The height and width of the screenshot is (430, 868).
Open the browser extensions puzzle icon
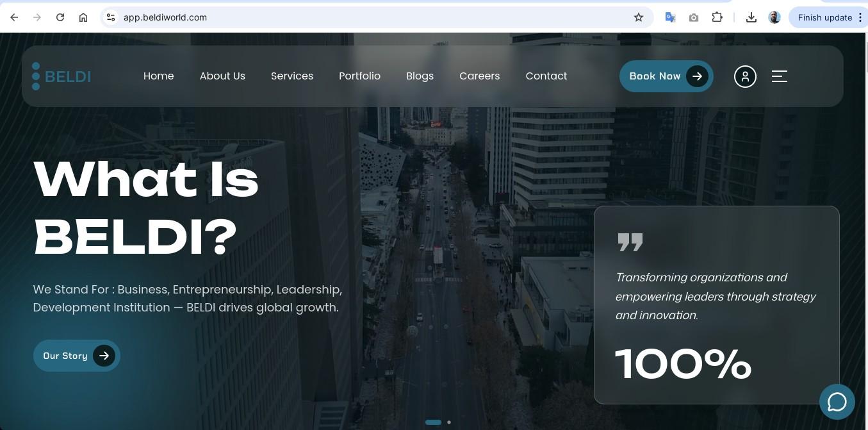click(x=717, y=17)
